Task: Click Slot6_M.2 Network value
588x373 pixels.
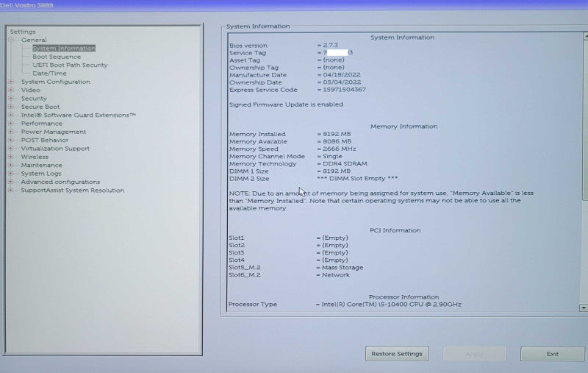Action: point(336,275)
